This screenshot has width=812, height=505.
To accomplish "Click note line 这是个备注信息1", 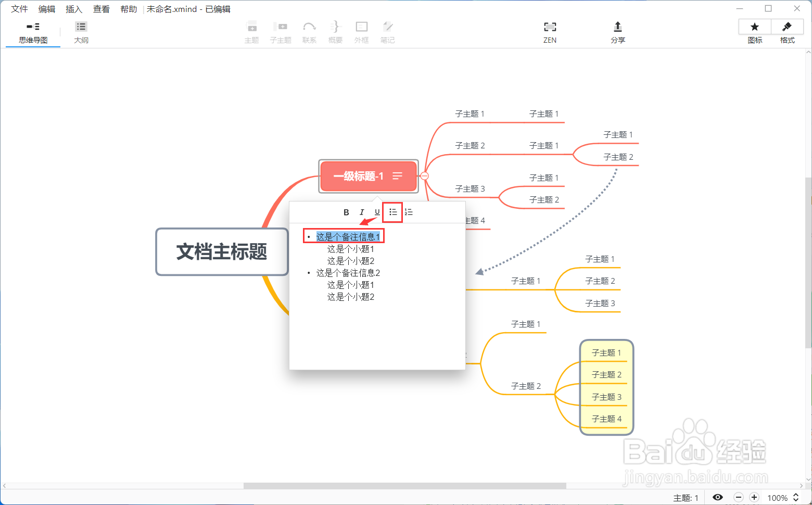I will coord(348,237).
